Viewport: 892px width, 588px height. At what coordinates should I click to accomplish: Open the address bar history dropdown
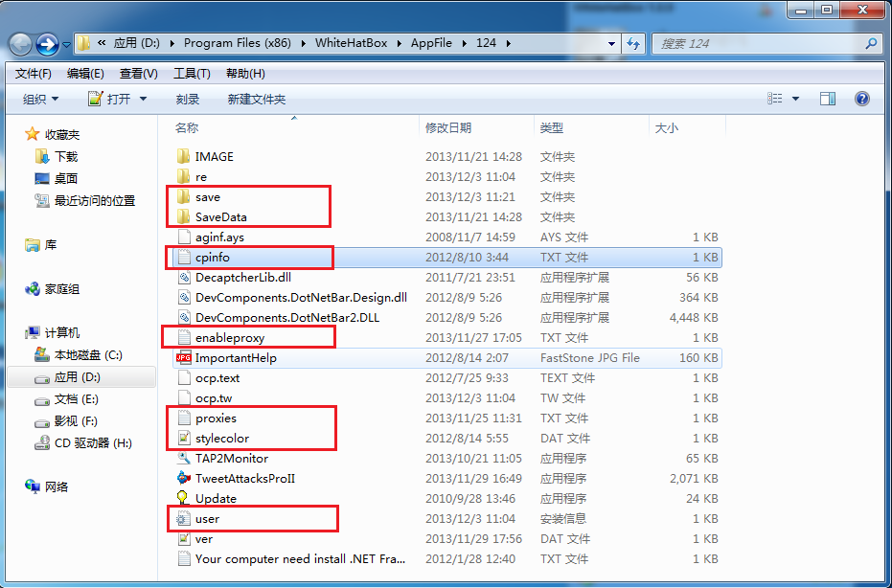[611, 44]
